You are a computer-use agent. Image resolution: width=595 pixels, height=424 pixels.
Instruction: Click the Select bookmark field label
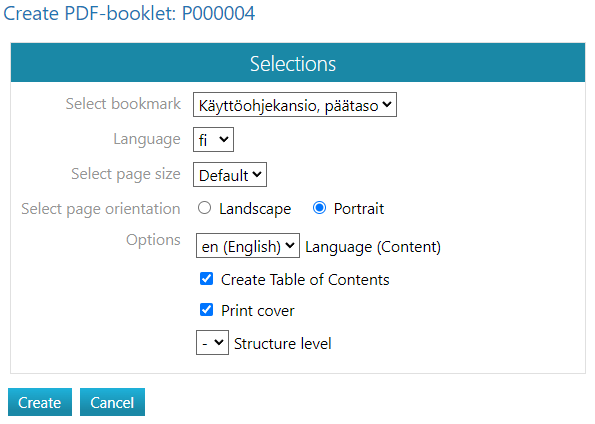tap(123, 104)
